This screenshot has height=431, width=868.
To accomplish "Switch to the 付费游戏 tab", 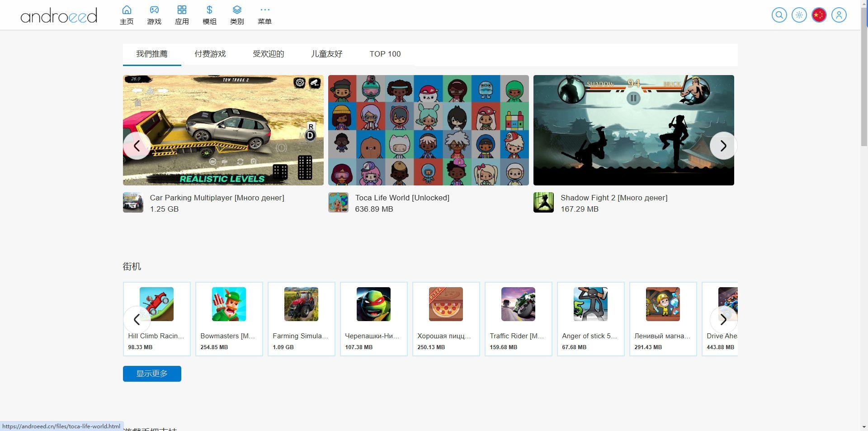I will point(210,54).
